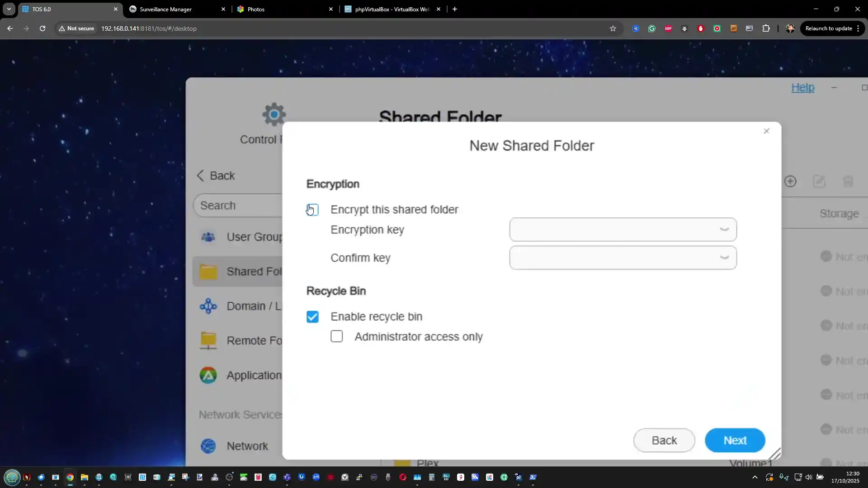Viewport: 868px width, 488px height.
Task: Check Administrator access only
Action: coord(337,337)
